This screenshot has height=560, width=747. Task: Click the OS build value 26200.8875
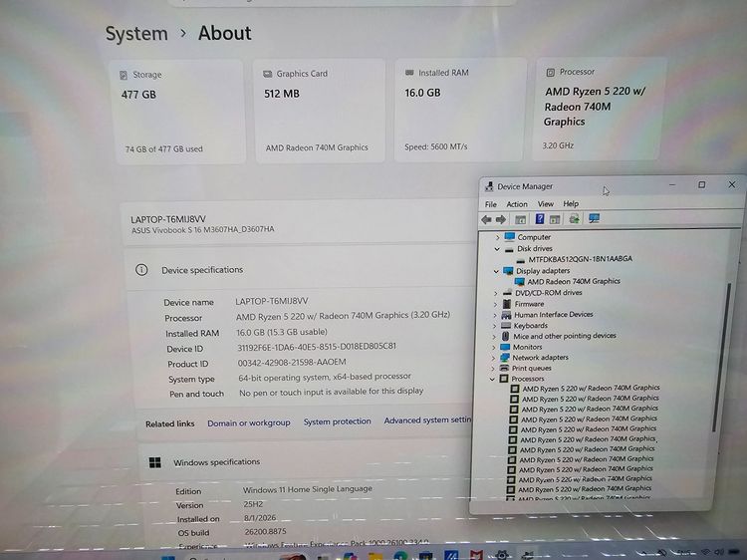(265, 532)
